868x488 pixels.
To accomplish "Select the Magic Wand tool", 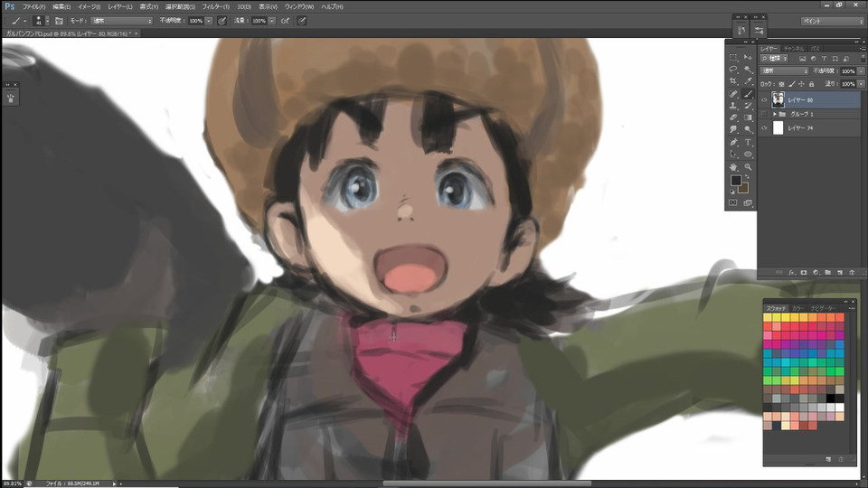I will coord(748,70).
